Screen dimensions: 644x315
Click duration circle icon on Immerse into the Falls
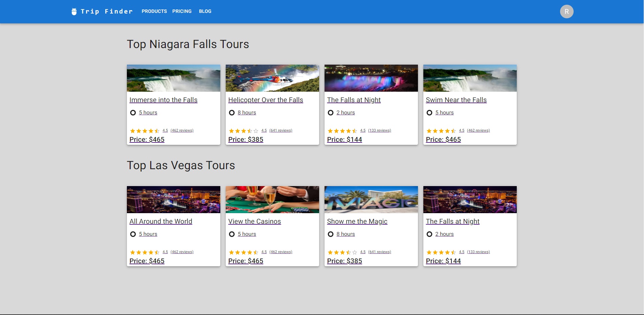tap(133, 113)
